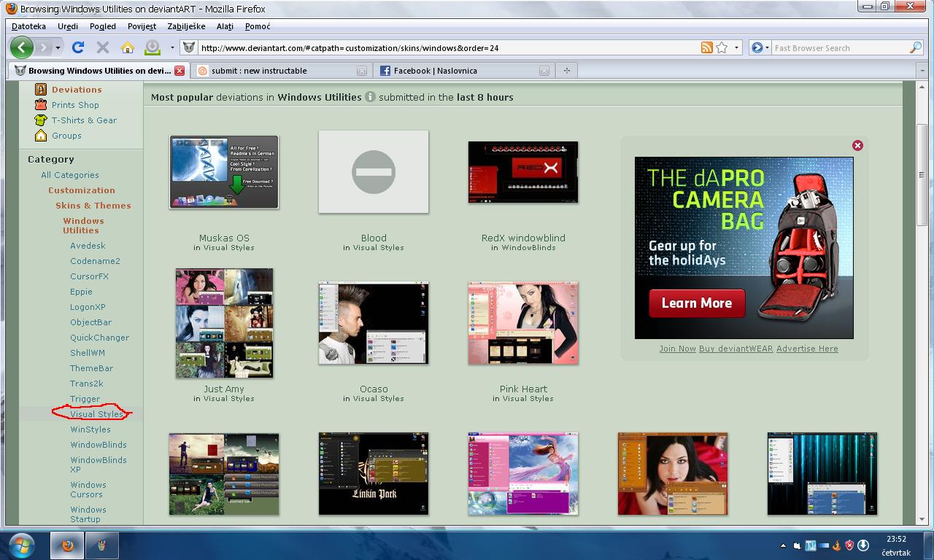Click the page vertical scrollbar thumb
The height and width of the screenshot is (560, 934).
click(922, 176)
